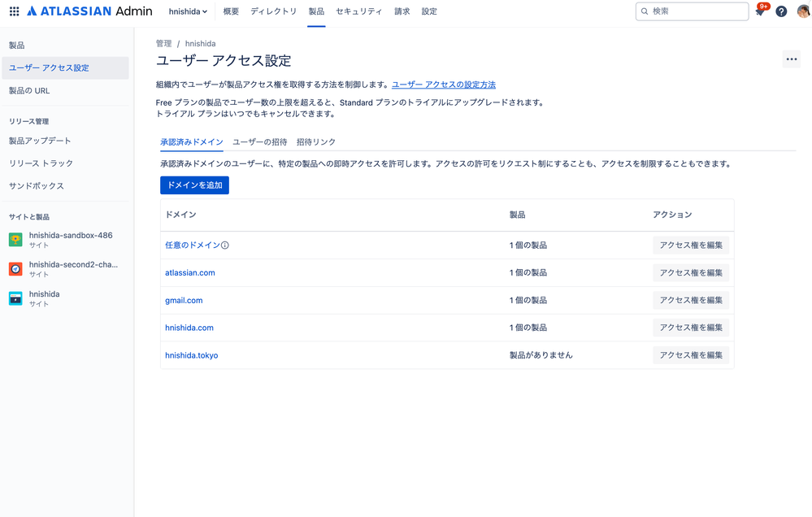Select the hnishida-second2-cha site icon

coord(15,269)
